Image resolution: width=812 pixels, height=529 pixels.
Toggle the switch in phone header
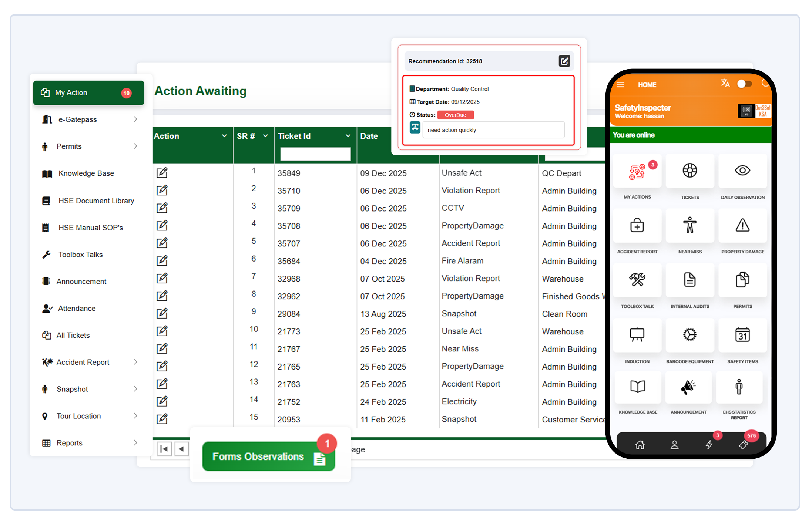point(744,84)
